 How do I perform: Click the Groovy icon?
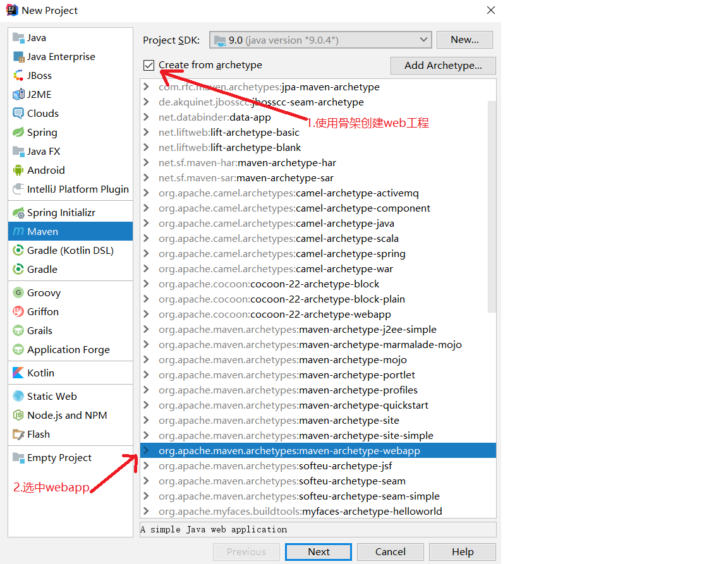pyautogui.click(x=18, y=292)
